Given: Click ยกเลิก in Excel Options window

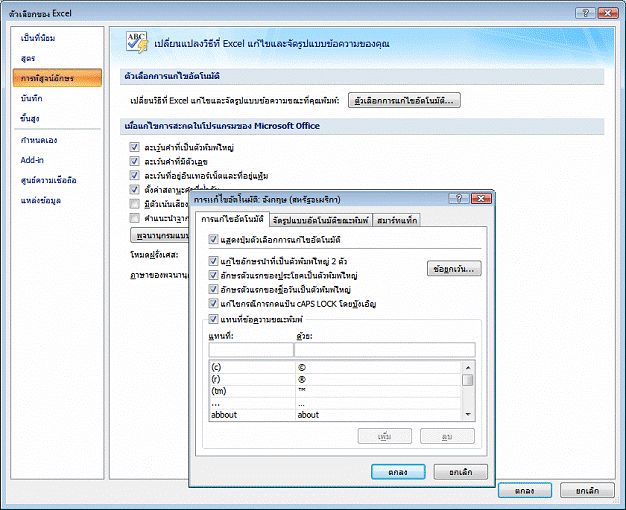Looking at the screenshot, I should tap(587, 490).
